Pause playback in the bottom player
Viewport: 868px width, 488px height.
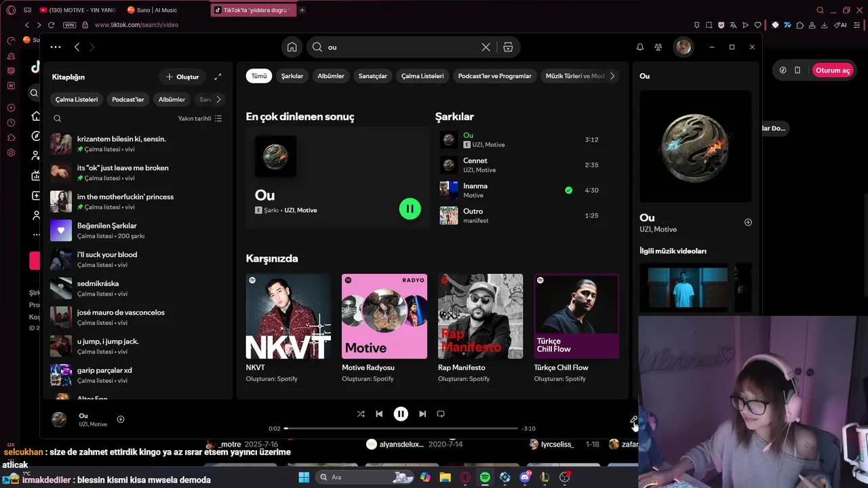tap(401, 413)
